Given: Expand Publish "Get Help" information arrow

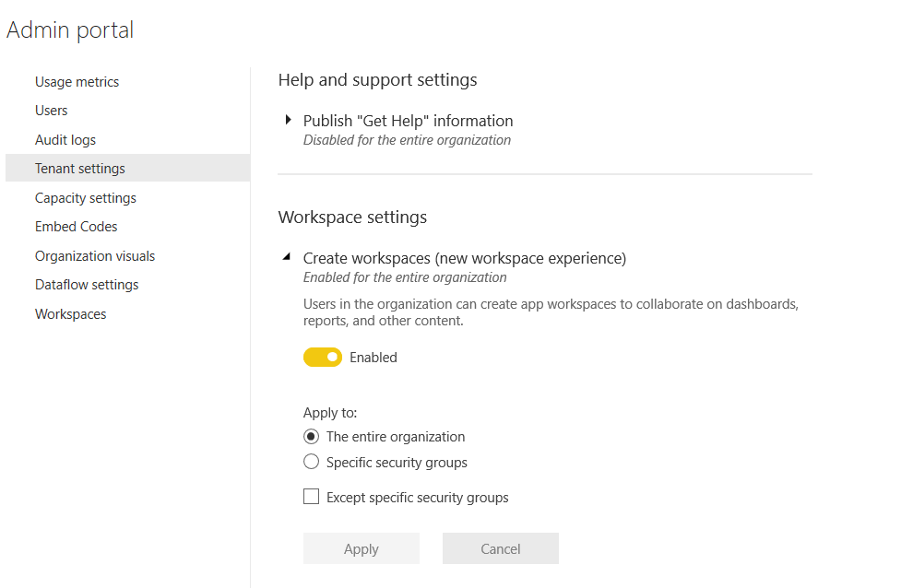Looking at the screenshot, I should [x=288, y=120].
